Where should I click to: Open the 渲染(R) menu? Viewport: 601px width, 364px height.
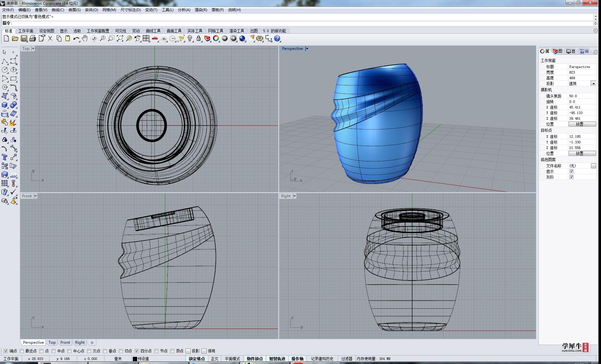click(201, 10)
